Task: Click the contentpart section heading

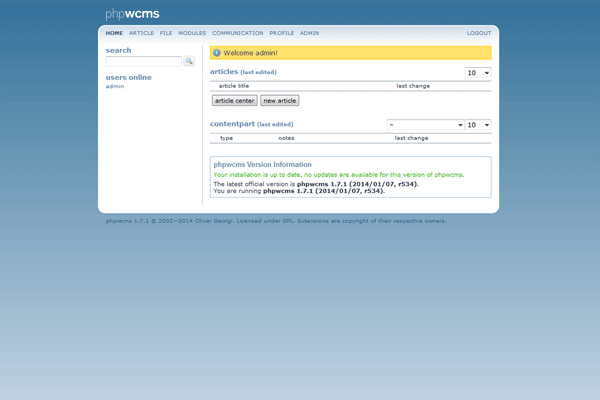Action: pyautogui.click(x=232, y=124)
